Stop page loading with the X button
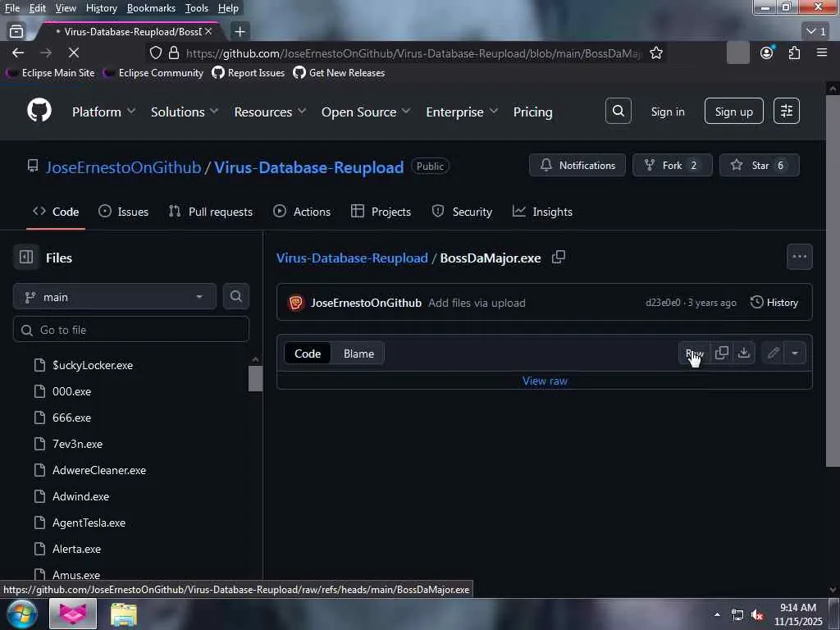This screenshot has width=840, height=630. pos(74,53)
